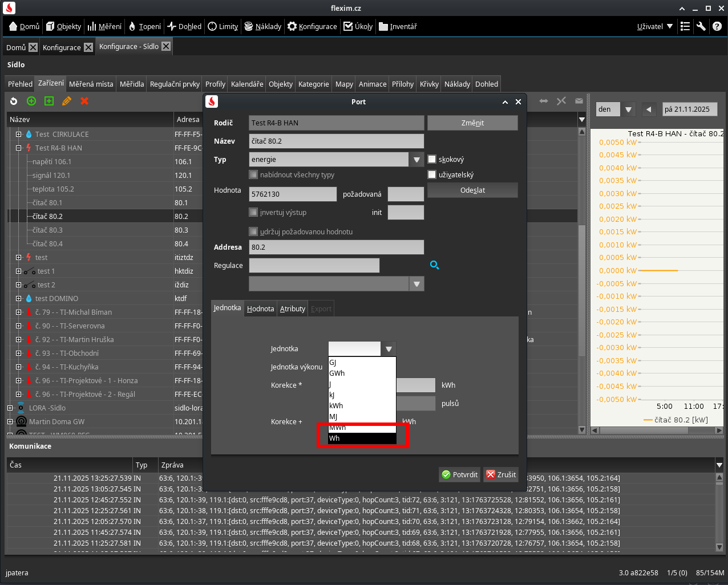Open the help question mark icon
The image size is (728, 585).
(x=717, y=26)
